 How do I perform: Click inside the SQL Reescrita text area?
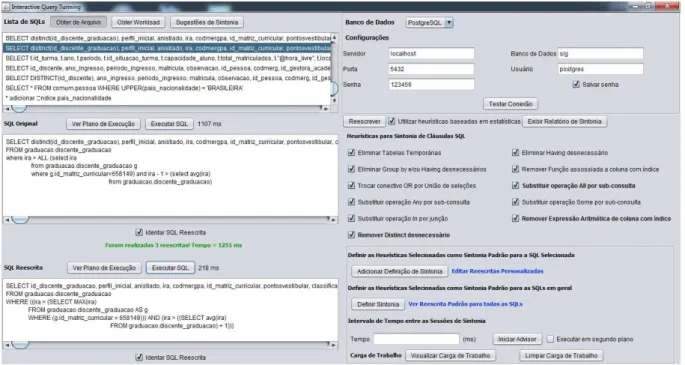tap(170, 310)
